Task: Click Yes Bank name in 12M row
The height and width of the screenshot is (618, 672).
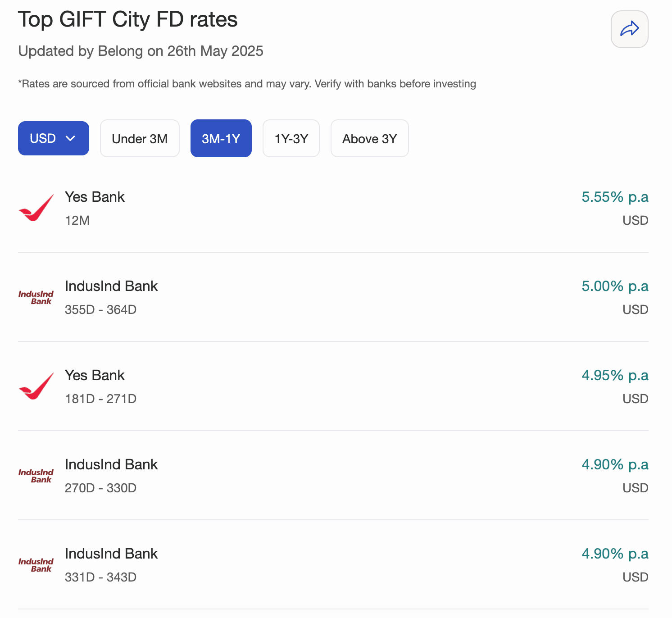Action: 95,197
